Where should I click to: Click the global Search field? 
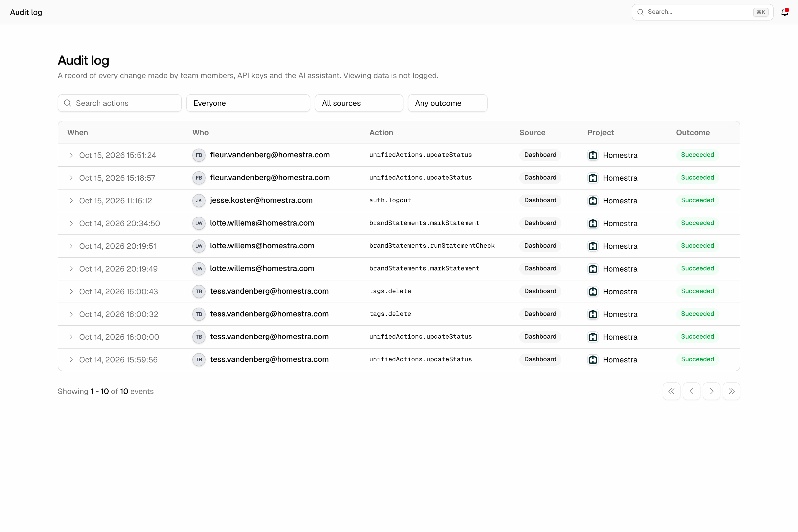702,12
